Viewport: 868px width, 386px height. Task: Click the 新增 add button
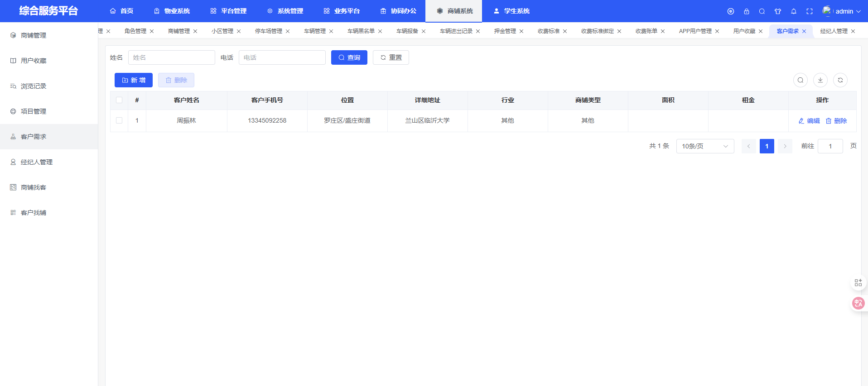pyautogui.click(x=133, y=80)
